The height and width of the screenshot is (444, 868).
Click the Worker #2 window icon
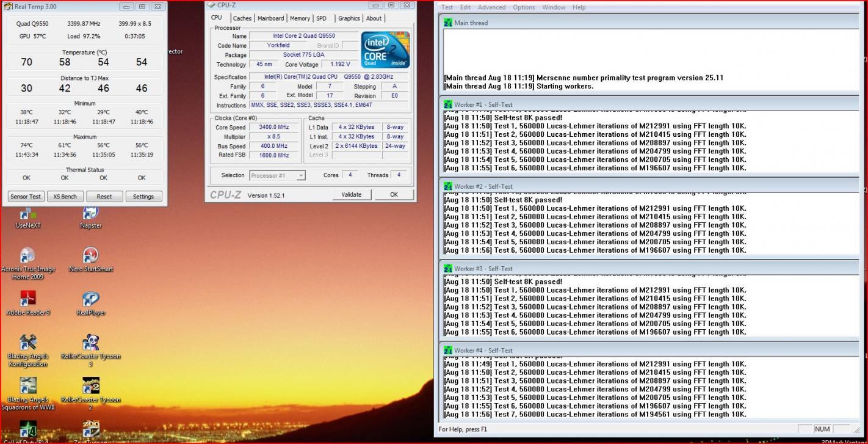(449, 186)
